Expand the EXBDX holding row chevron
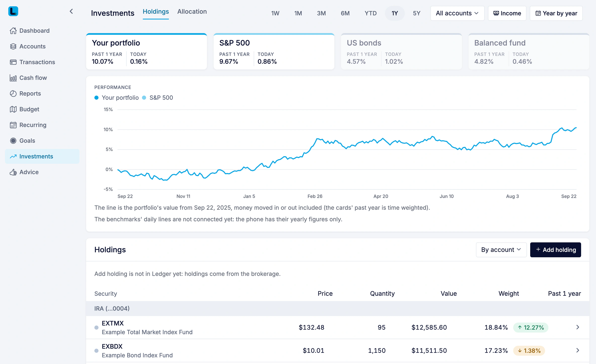Viewport: 596px width, 364px height. coord(578,350)
